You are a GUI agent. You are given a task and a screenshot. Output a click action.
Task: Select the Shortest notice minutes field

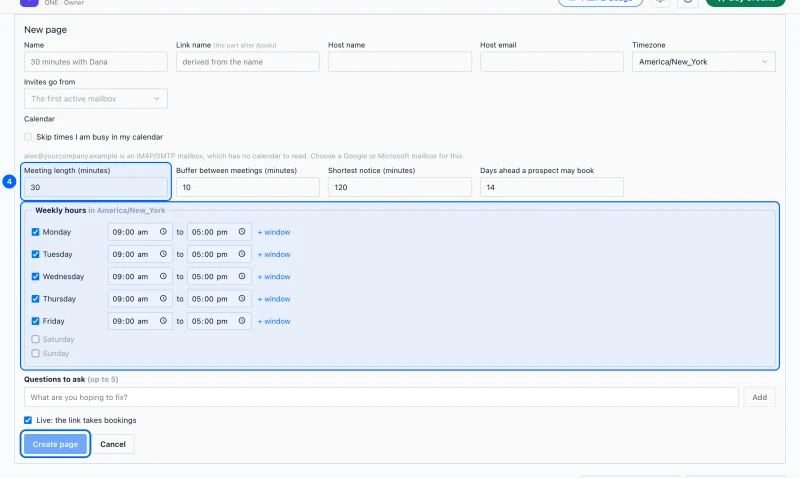[399, 187]
